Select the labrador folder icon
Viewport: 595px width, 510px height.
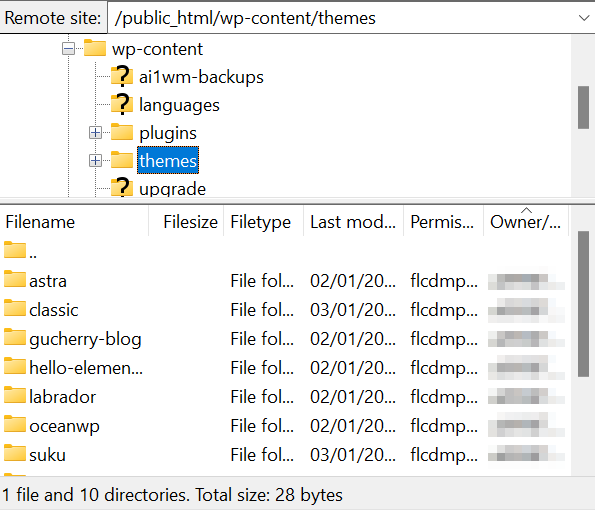tap(15, 395)
